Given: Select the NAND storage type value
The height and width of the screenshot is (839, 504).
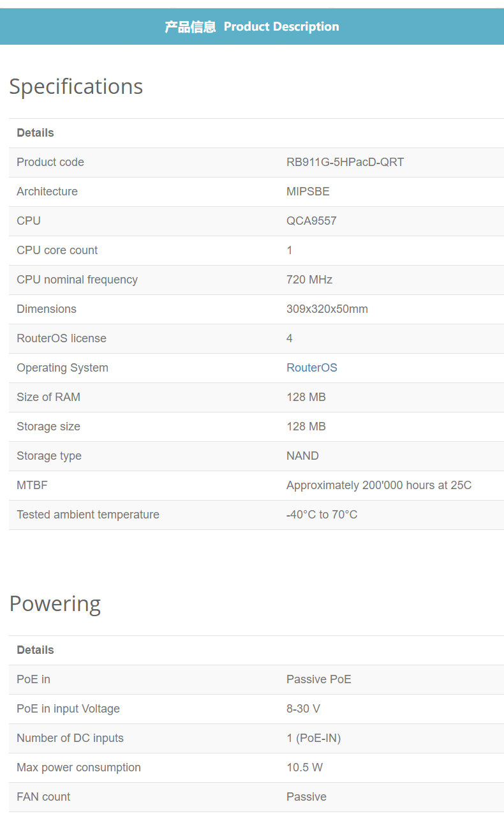Looking at the screenshot, I should coord(302,456).
